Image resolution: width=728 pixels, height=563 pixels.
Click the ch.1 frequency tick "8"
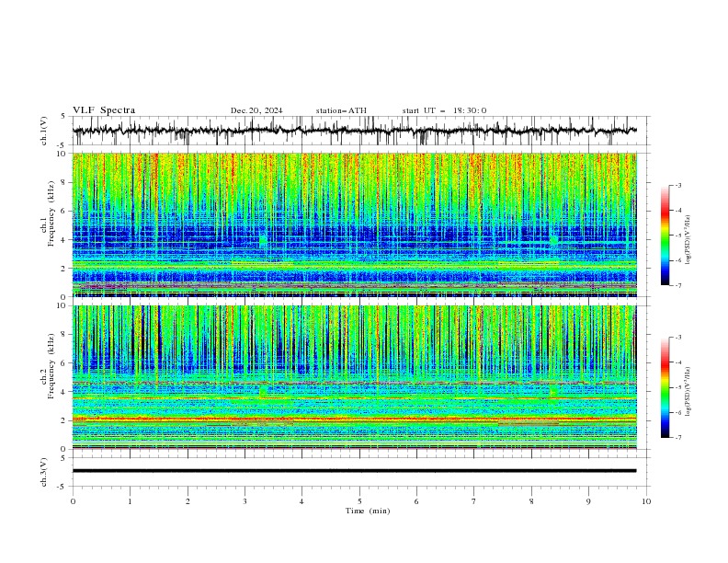click(65, 182)
